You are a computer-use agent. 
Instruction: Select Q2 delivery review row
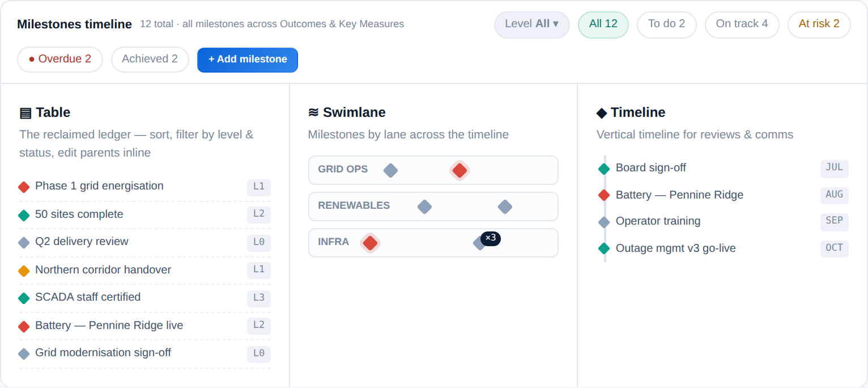tap(145, 242)
